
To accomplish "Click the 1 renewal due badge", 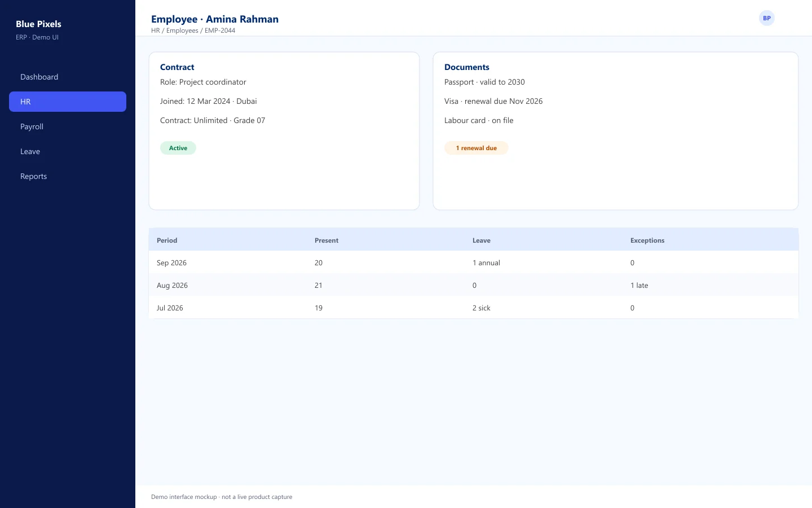I will click(x=476, y=148).
